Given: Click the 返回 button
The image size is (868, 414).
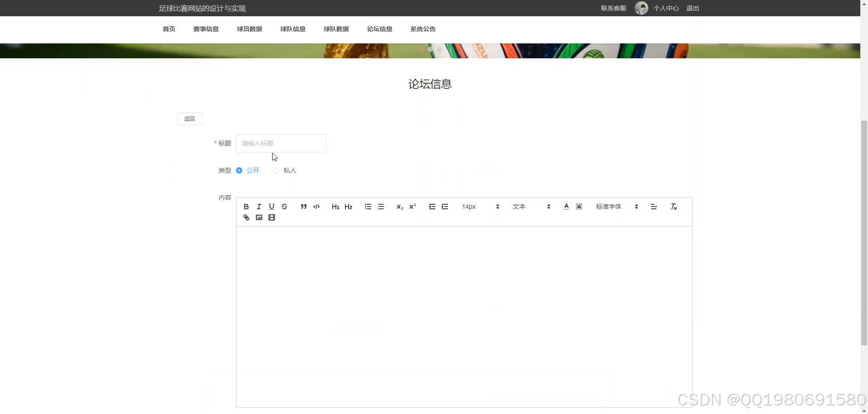Looking at the screenshot, I should [189, 118].
